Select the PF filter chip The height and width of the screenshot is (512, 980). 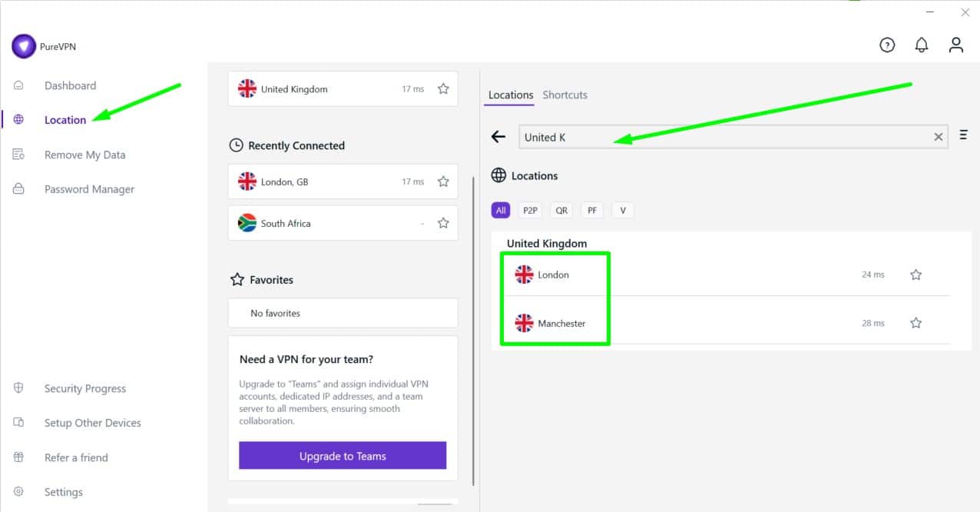(x=592, y=210)
